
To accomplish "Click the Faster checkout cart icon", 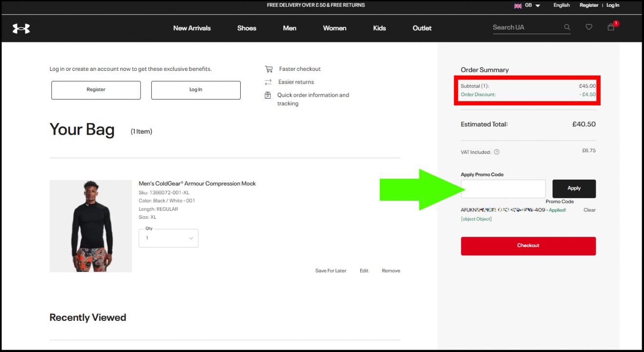I will pos(268,69).
